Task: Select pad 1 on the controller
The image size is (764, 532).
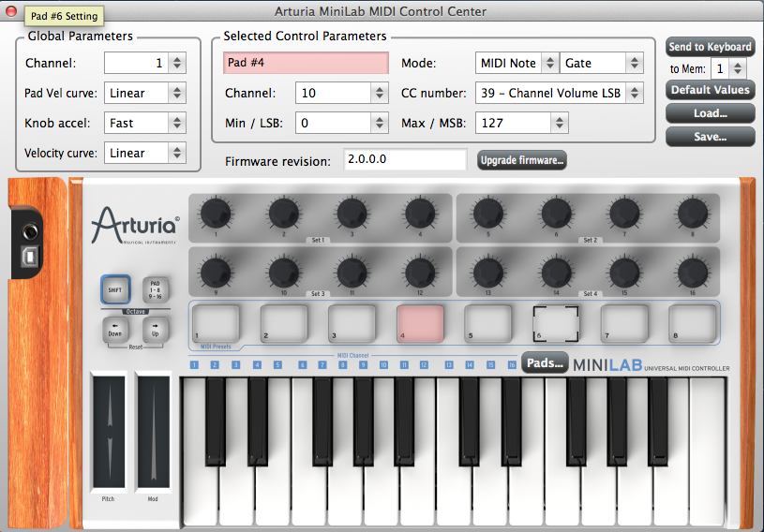Action: pyautogui.click(x=216, y=324)
